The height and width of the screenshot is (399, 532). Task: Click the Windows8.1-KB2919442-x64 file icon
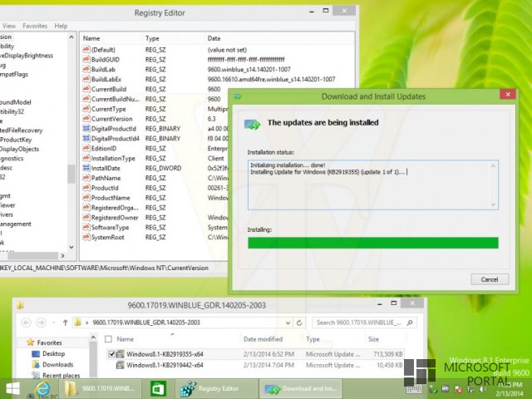[x=120, y=365]
